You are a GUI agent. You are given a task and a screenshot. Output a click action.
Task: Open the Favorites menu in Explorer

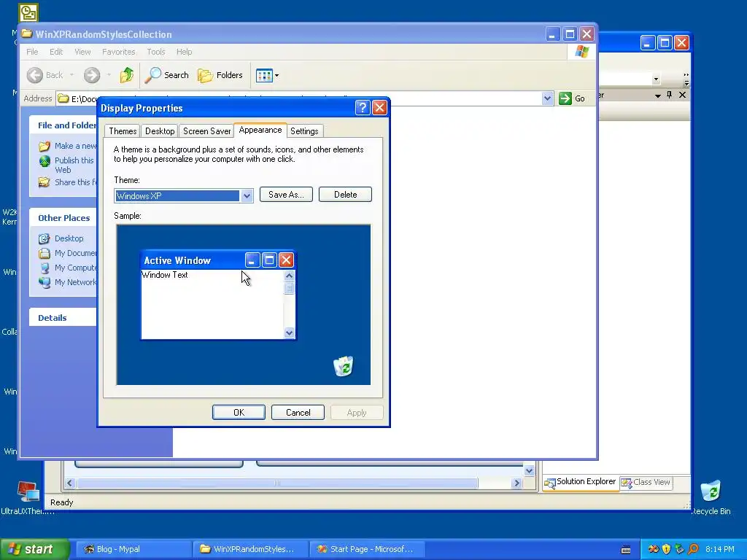pos(119,52)
